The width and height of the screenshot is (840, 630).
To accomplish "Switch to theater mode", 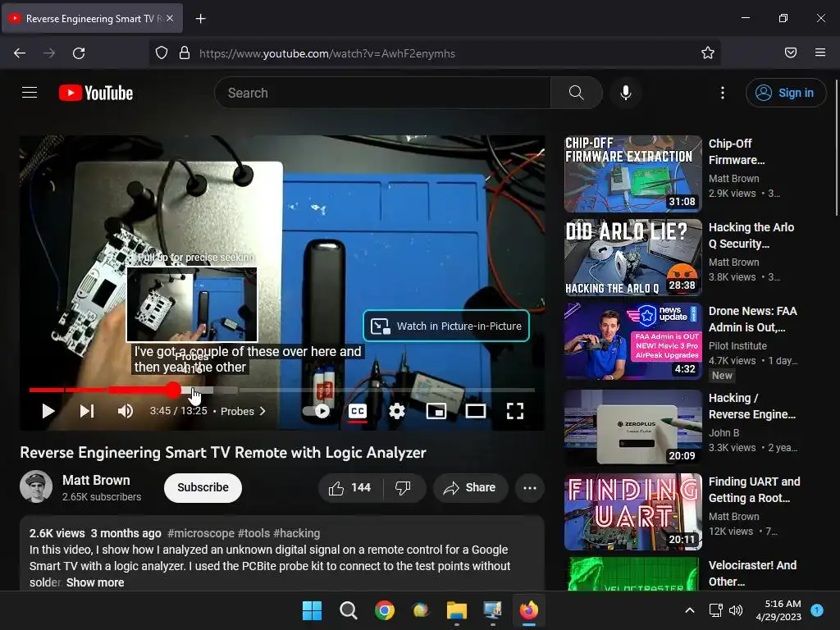I will click(x=475, y=411).
